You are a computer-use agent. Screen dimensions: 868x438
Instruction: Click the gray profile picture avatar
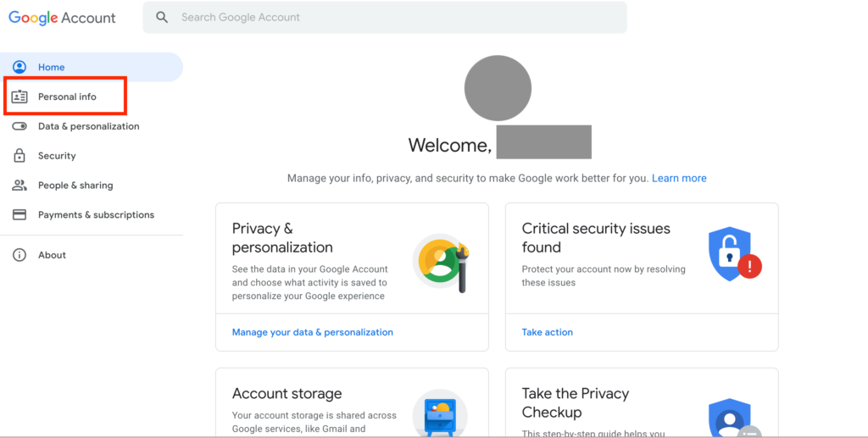click(x=498, y=89)
